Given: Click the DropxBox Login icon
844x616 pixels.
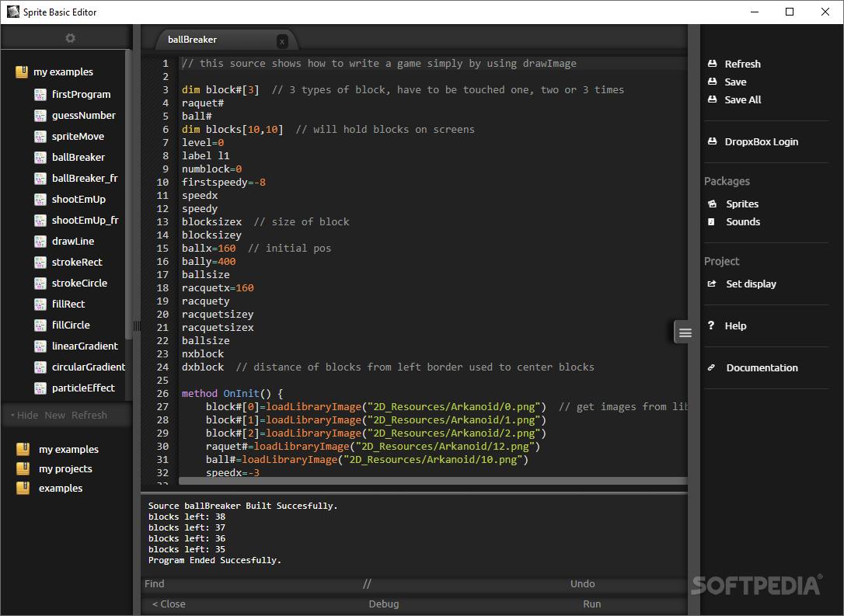Looking at the screenshot, I should click(712, 141).
